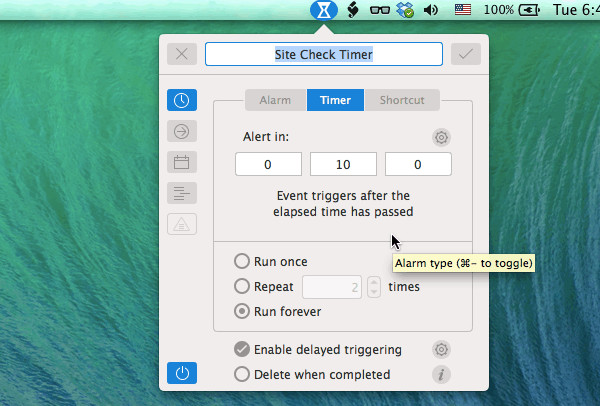Toggle the blue power button
Screen dimensions: 600x406
[182, 373]
